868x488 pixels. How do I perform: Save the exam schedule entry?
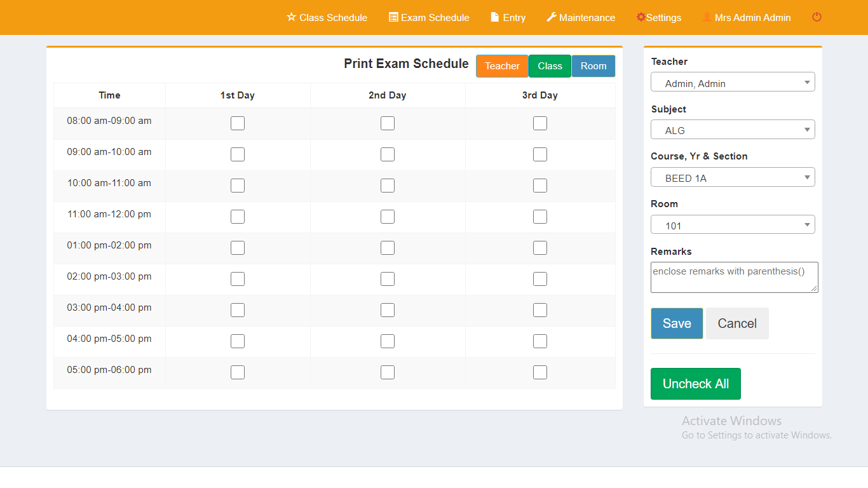[677, 323]
